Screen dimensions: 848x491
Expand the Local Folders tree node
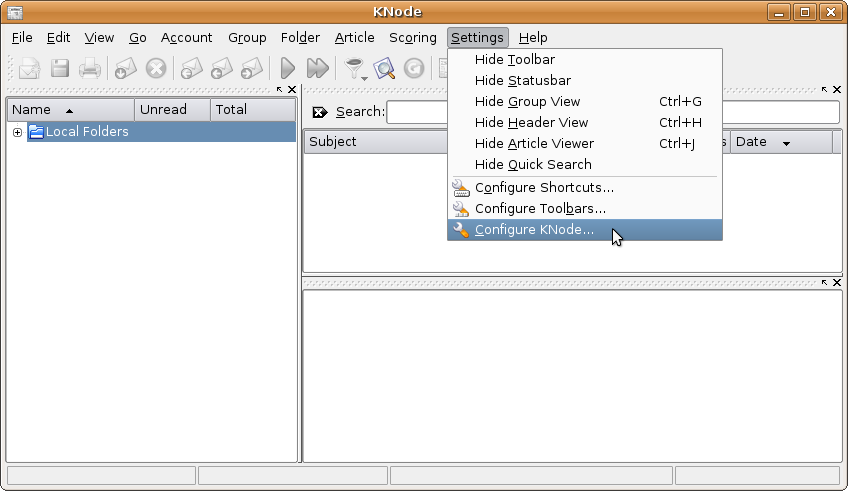[17, 132]
